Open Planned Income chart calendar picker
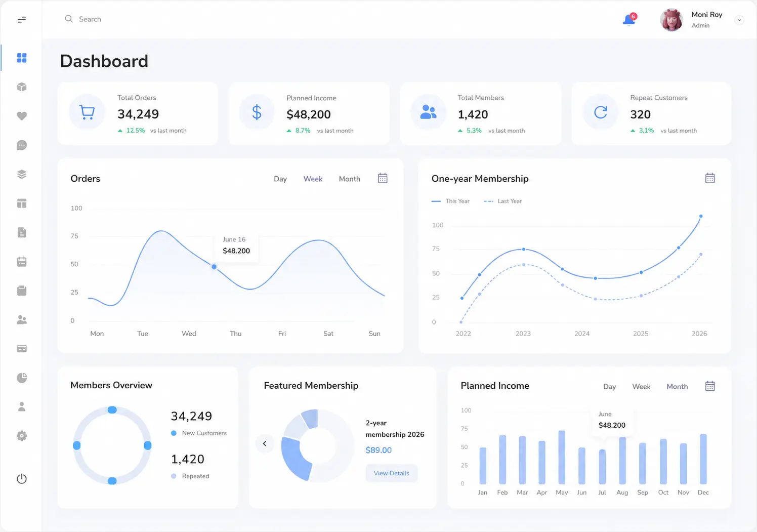This screenshot has width=757, height=532. [x=710, y=386]
